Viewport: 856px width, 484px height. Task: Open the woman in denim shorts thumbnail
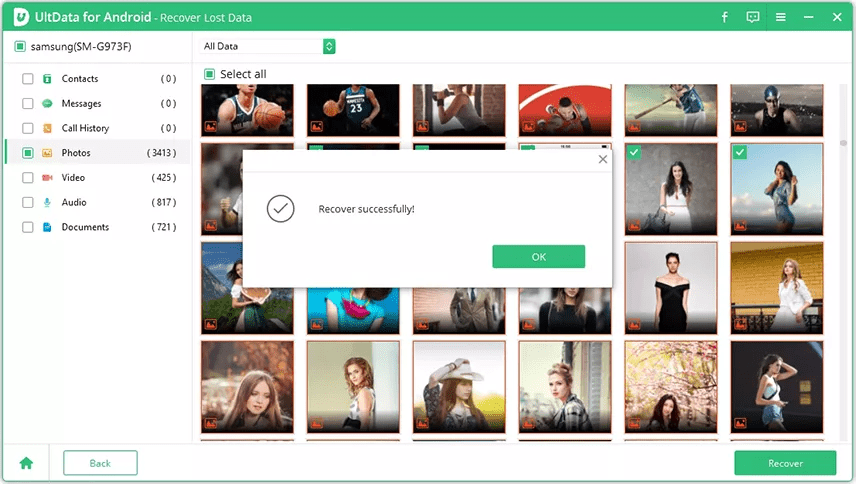click(777, 387)
